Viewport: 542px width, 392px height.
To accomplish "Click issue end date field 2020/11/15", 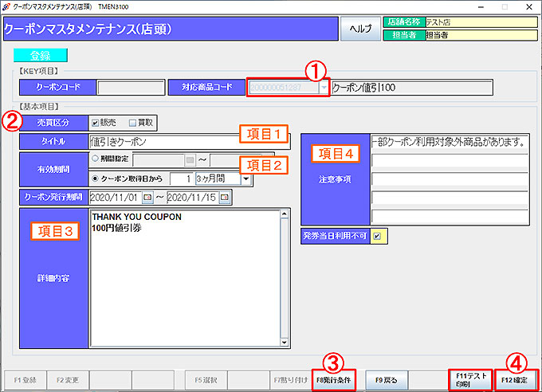I will coord(193,198).
